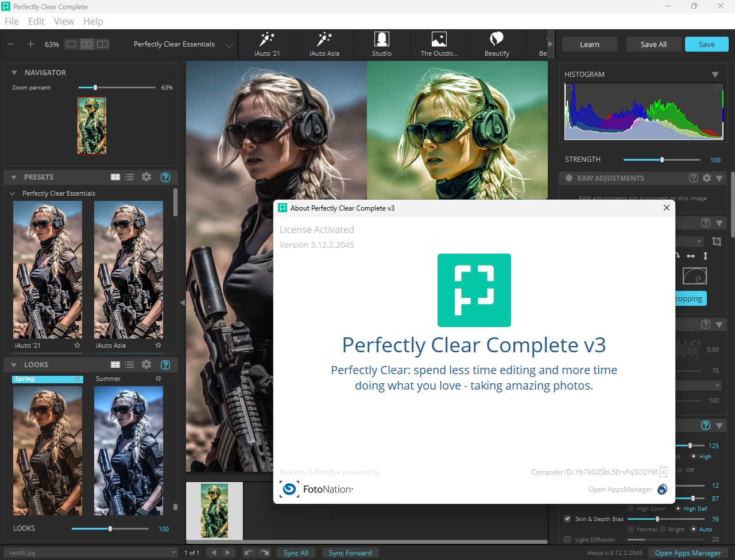Collapse the RAW Adjustments panel
This screenshot has width=735, height=560.
pos(719,178)
